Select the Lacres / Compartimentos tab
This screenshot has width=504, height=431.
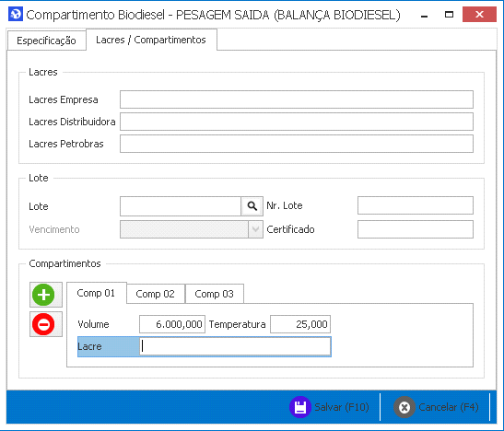pos(151,40)
